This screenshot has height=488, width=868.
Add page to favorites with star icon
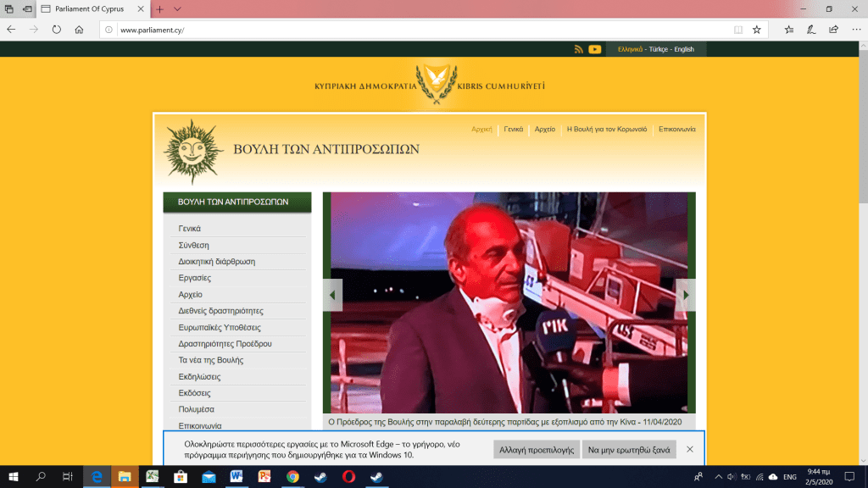(757, 30)
